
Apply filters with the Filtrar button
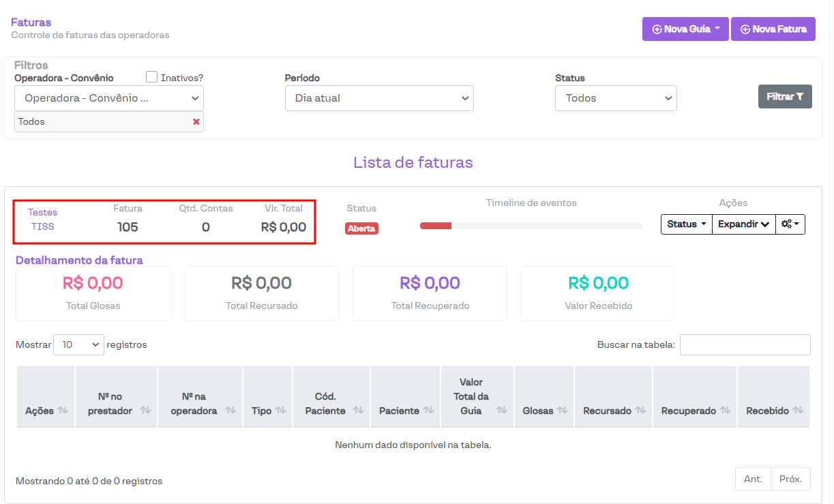(x=785, y=97)
